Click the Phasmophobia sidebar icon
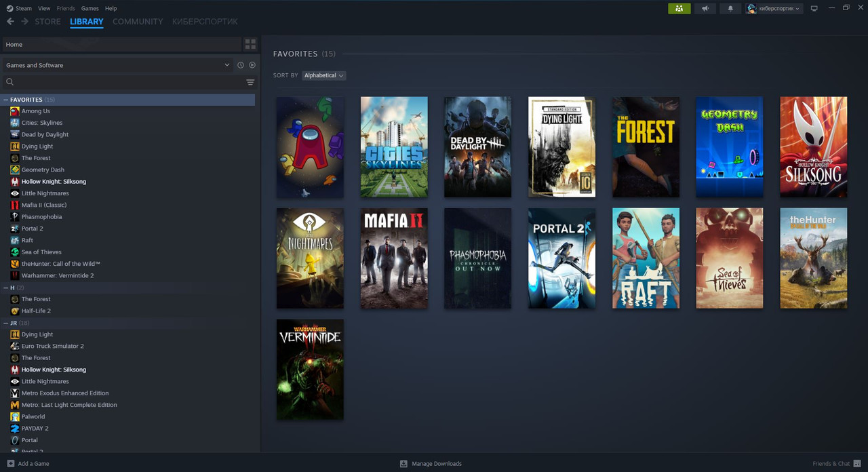868x472 pixels. click(x=15, y=217)
